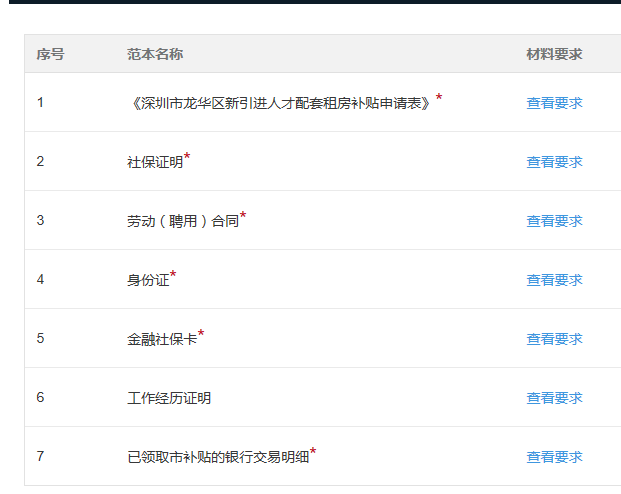
Task: Open 查看要求 for 银行交易明细 row
Action: 554,457
